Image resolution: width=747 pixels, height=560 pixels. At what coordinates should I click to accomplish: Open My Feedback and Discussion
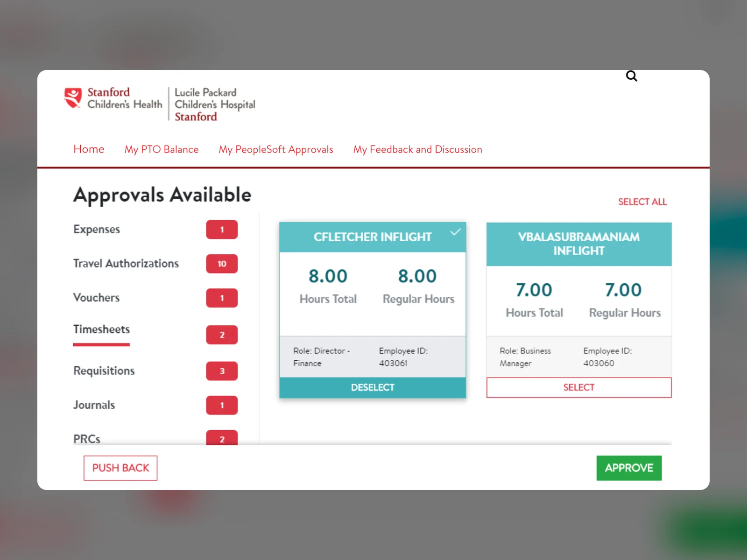coord(417,149)
